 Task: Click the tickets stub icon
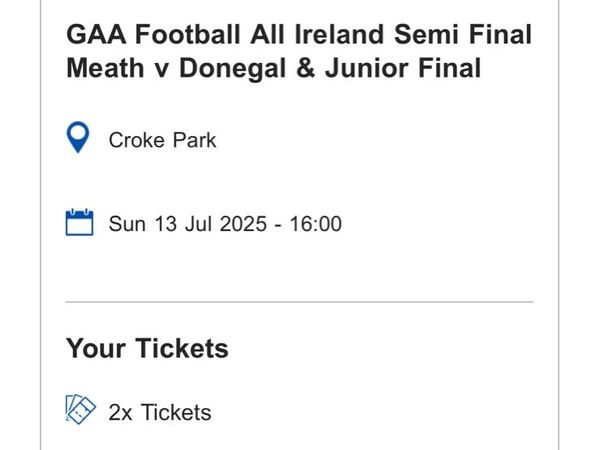click(80, 409)
